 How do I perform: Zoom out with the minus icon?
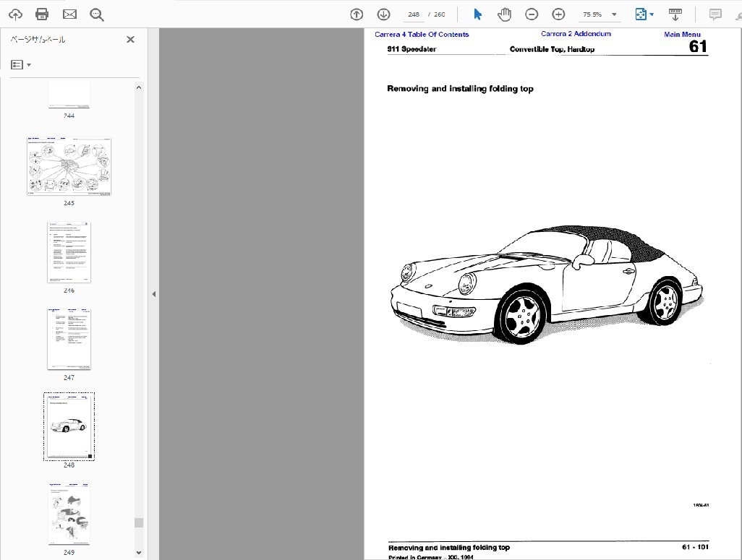(532, 14)
